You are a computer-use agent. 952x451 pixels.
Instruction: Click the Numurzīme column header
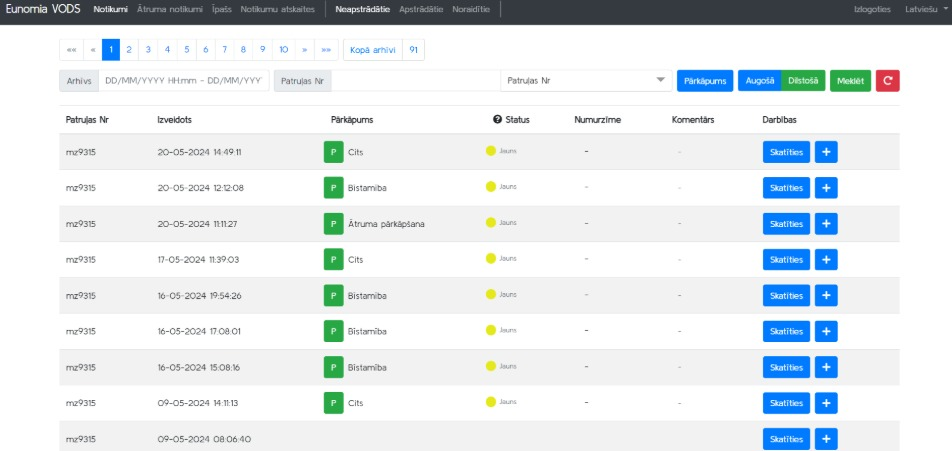597,120
